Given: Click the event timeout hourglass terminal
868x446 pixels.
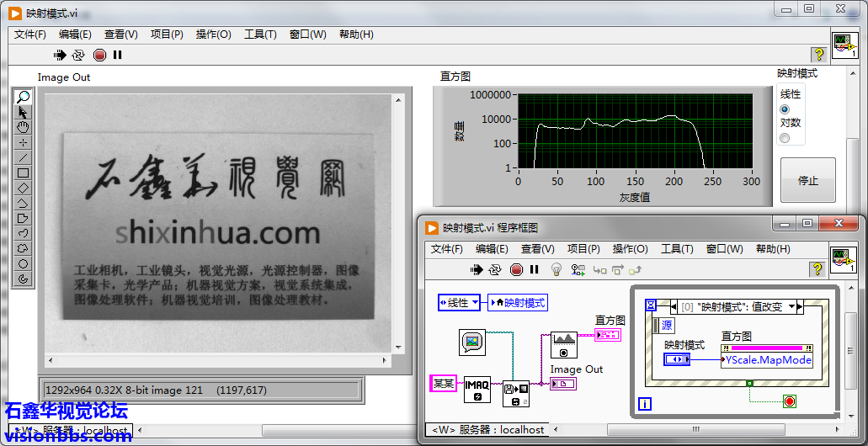Looking at the screenshot, I should [x=651, y=305].
